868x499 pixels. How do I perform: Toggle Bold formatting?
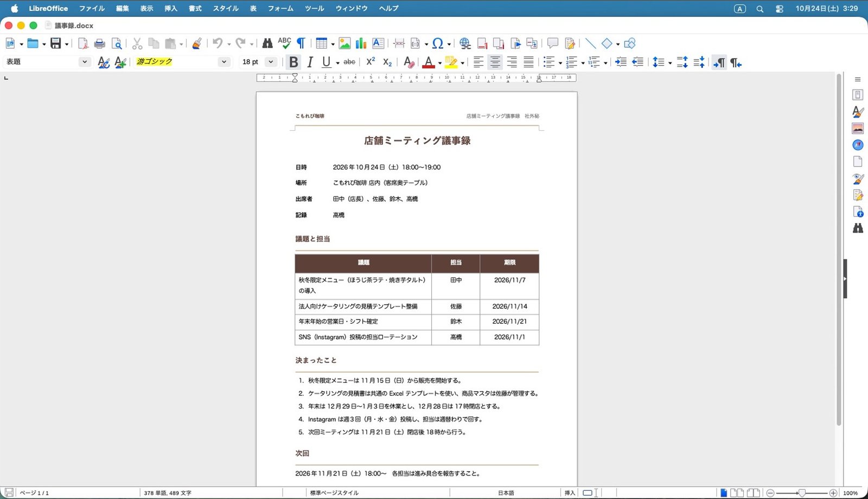[293, 62]
